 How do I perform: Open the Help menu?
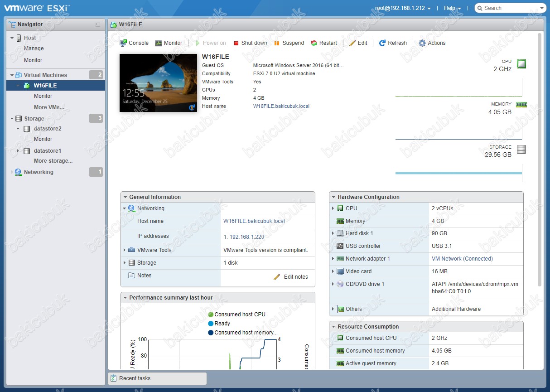pyautogui.click(x=452, y=8)
